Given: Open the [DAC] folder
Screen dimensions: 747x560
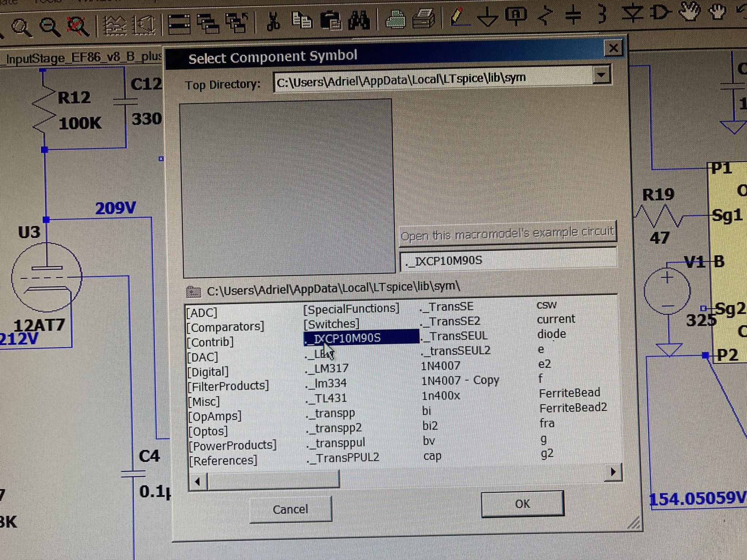Looking at the screenshot, I should click(203, 357).
